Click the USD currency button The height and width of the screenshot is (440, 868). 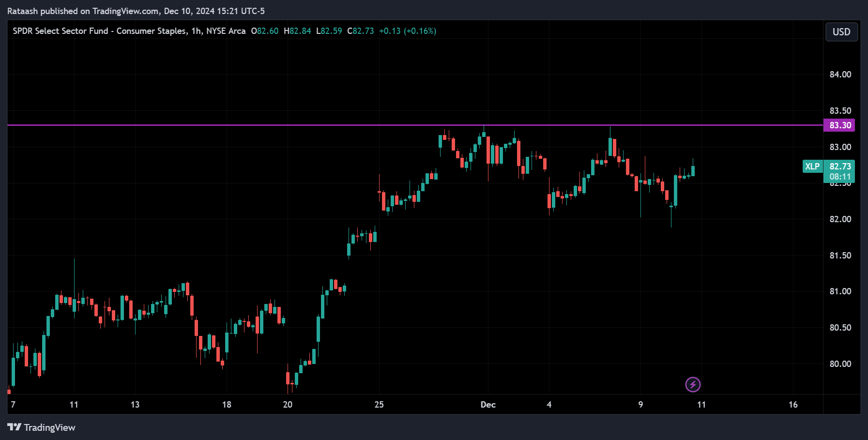coord(841,32)
